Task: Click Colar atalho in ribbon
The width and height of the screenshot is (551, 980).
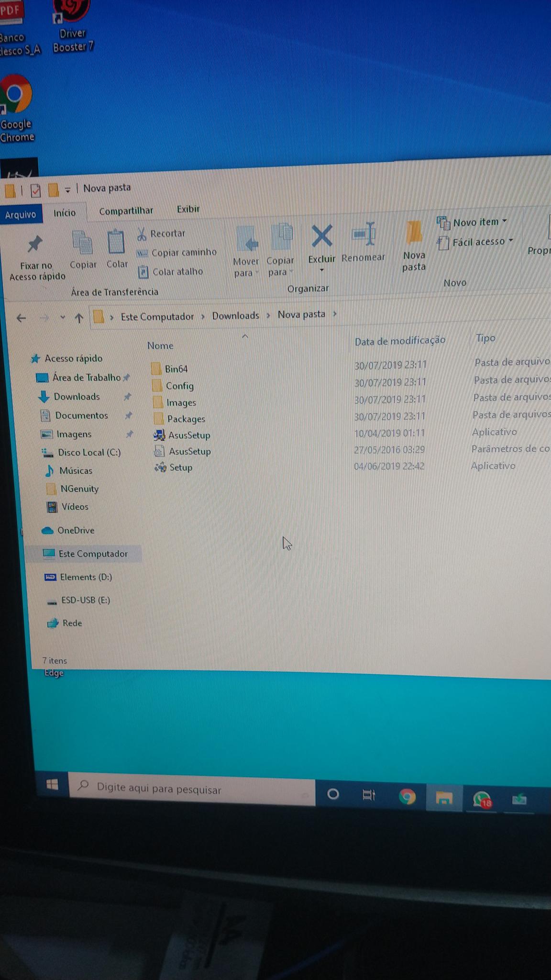Action: coord(170,272)
